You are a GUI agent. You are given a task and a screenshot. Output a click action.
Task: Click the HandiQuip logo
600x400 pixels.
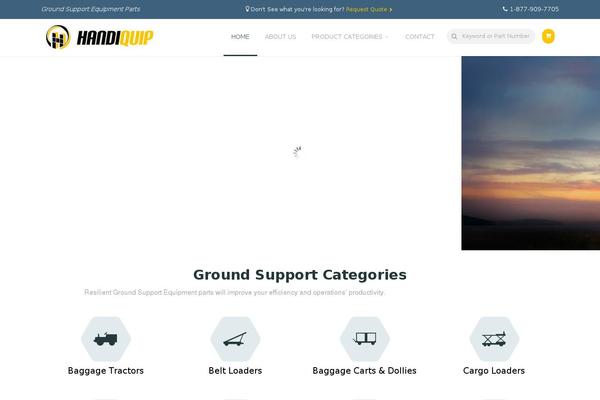[x=99, y=37]
